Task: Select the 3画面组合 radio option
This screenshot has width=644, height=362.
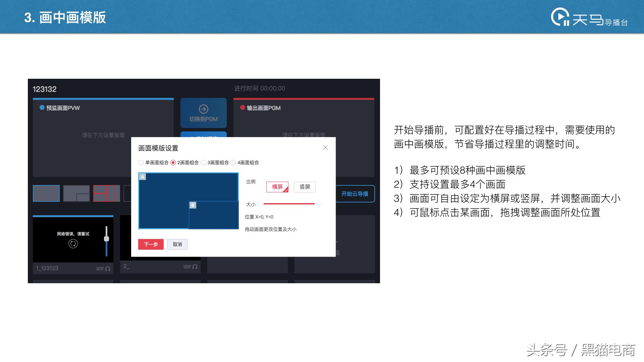Action: click(203, 163)
